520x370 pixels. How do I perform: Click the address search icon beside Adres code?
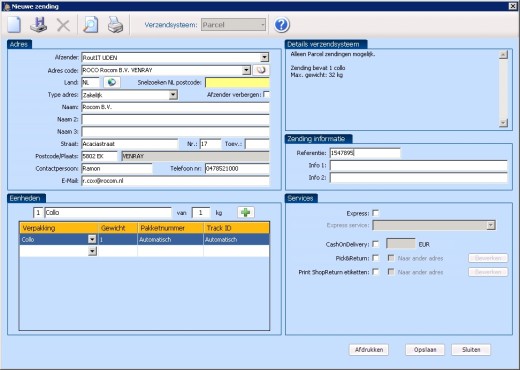click(261, 70)
